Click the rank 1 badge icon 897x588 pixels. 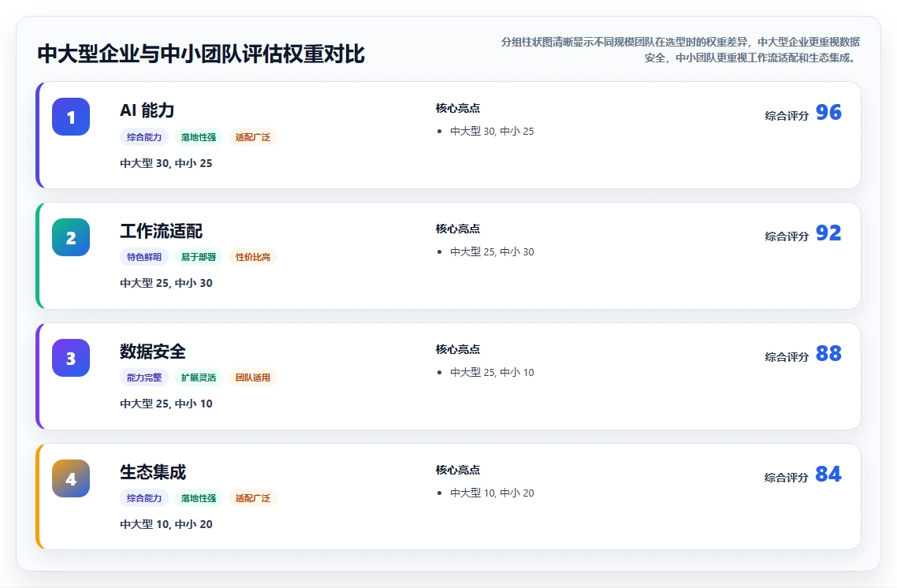(71, 117)
